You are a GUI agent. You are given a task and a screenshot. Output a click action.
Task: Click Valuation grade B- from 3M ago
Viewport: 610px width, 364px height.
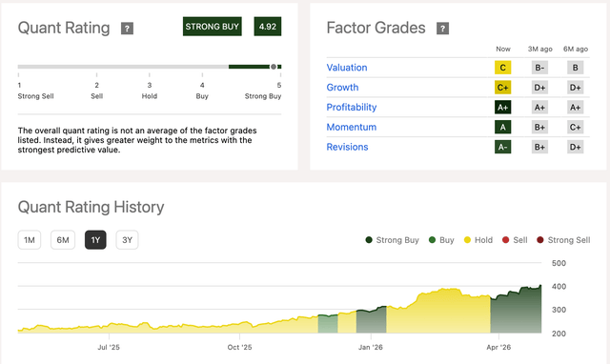click(539, 68)
